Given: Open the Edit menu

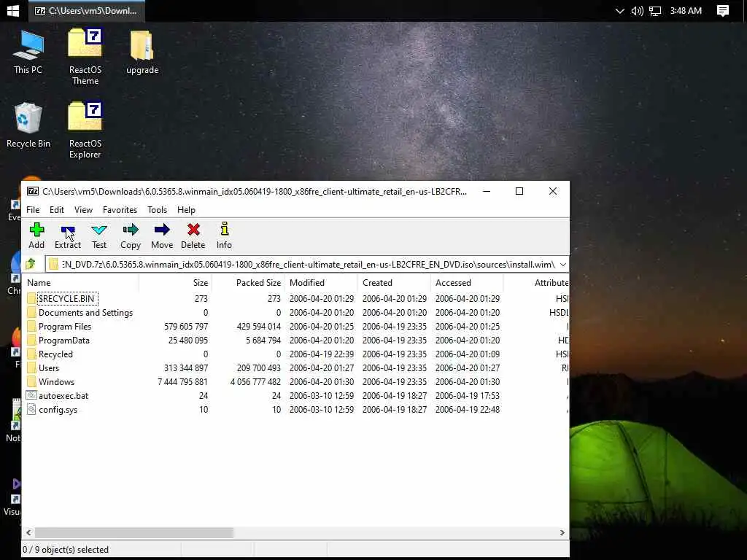Looking at the screenshot, I should coord(57,210).
